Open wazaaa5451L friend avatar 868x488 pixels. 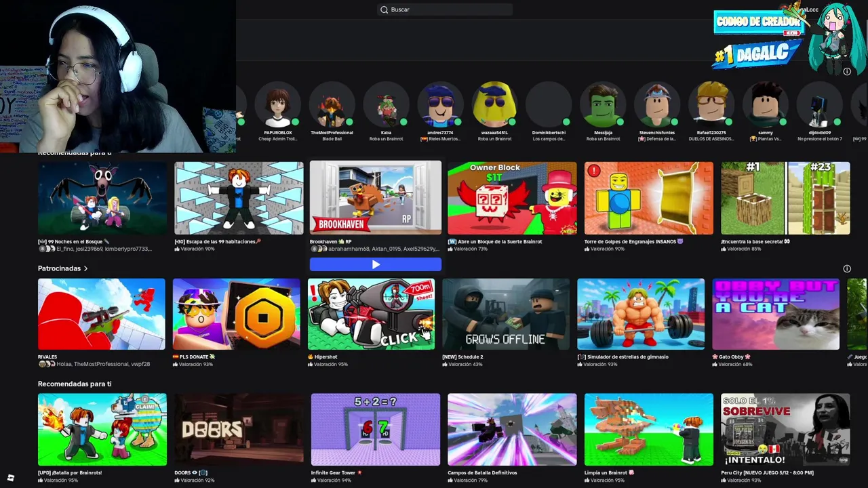pyautogui.click(x=494, y=104)
